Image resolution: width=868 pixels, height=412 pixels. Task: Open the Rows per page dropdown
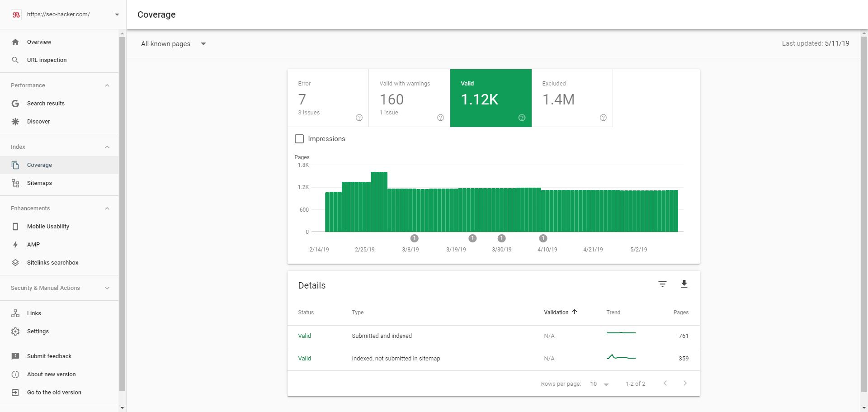point(599,384)
